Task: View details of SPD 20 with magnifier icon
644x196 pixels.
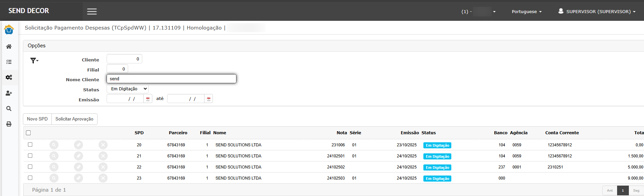Action: (x=54, y=145)
